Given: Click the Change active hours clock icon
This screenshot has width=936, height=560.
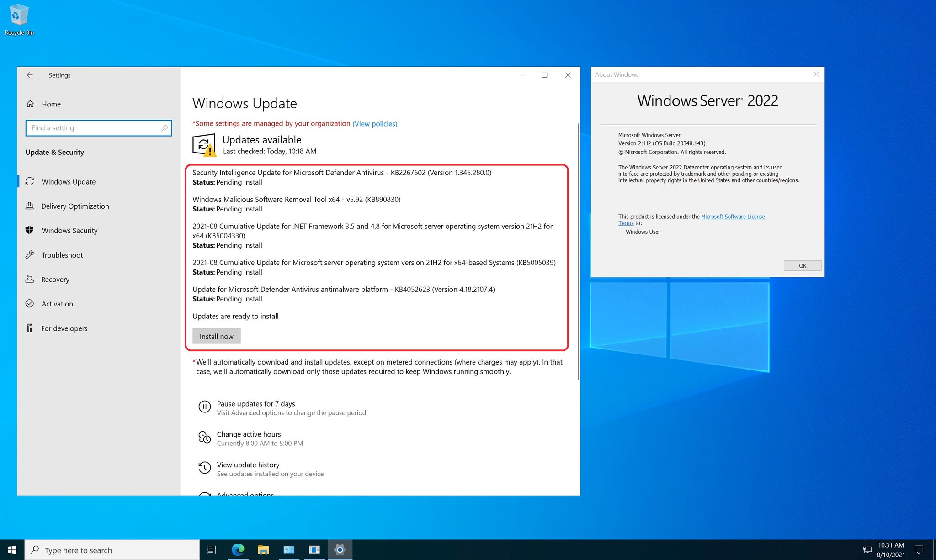Looking at the screenshot, I should (x=205, y=437).
